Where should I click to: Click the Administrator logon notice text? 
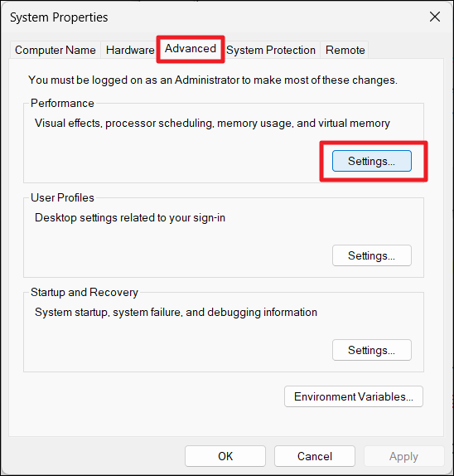[213, 80]
